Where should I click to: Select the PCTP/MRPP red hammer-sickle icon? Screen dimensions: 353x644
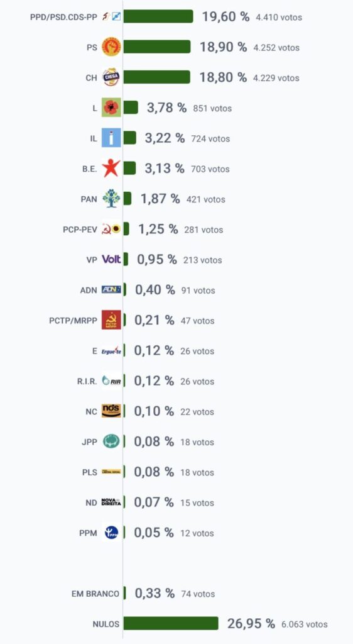111,320
